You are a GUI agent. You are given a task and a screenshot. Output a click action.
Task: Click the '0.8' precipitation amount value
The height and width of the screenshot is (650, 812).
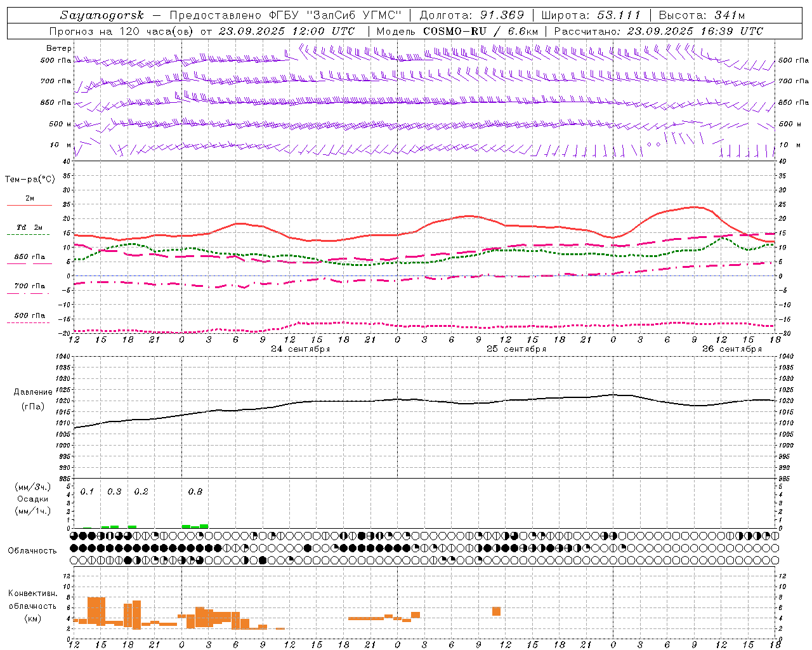[x=195, y=491]
